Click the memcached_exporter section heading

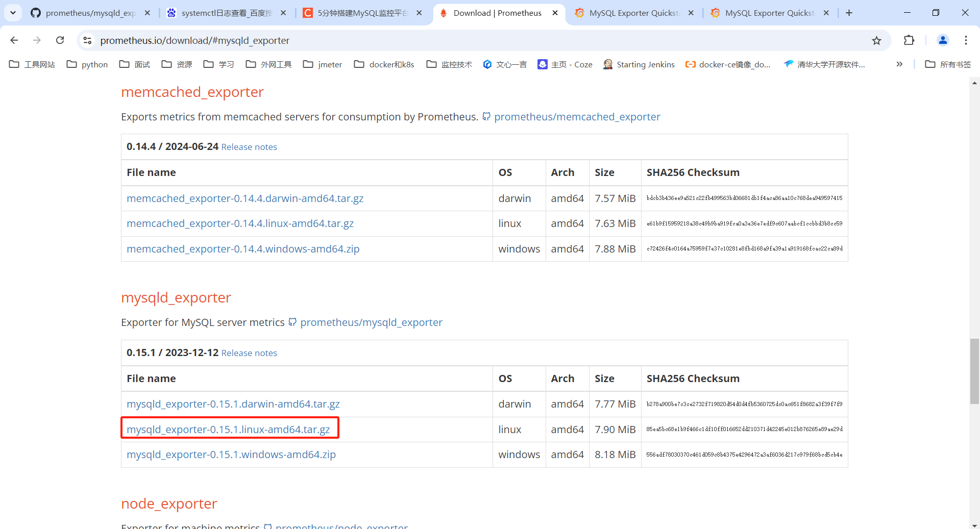(x=192, y=92)
